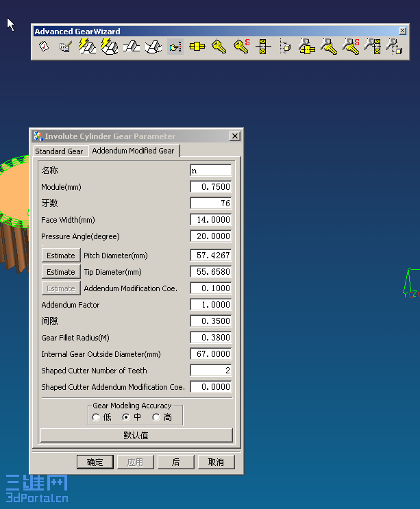Click the Tip Diameter value field
The height and width of the screenshot is (509, 420).
(211, 272)
